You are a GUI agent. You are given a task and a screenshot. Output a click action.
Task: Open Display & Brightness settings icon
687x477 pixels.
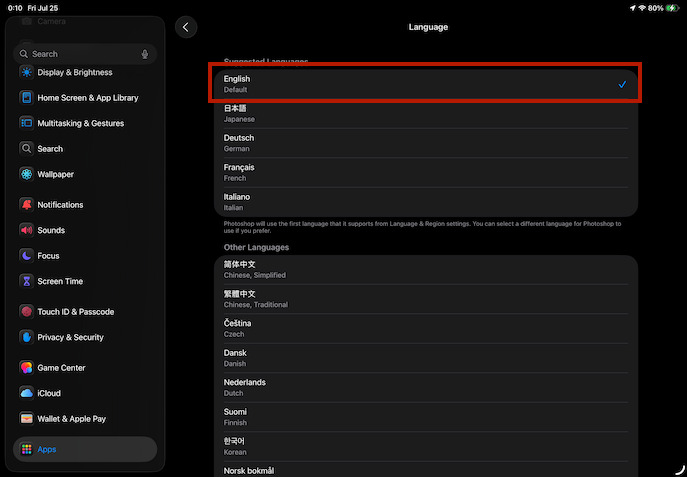tap(26, 72)
